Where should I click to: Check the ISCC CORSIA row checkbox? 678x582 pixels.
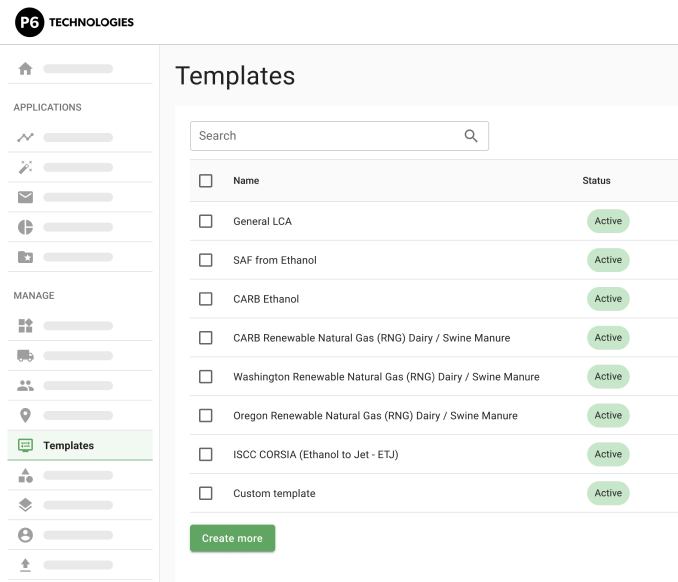point(205,454)
